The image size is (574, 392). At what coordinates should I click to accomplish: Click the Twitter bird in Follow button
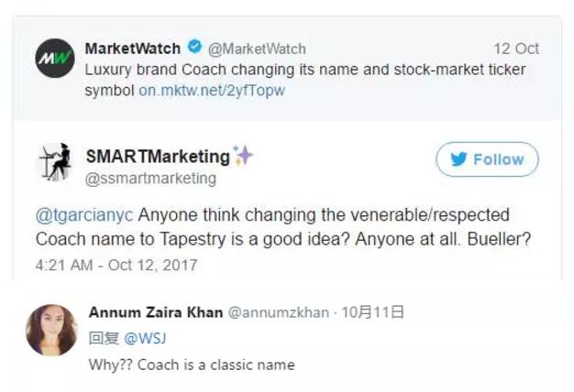(458, 159)
